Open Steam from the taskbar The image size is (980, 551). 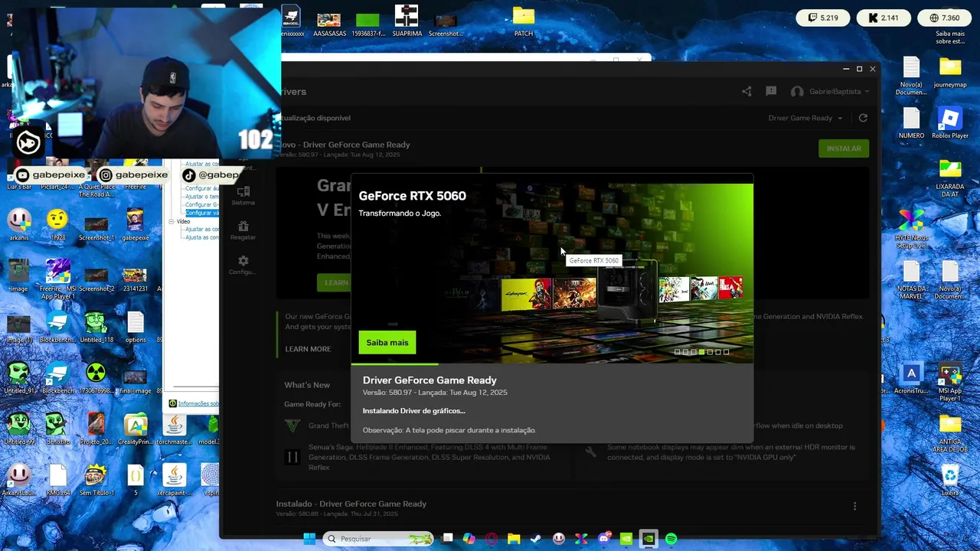tap(536, 539)
